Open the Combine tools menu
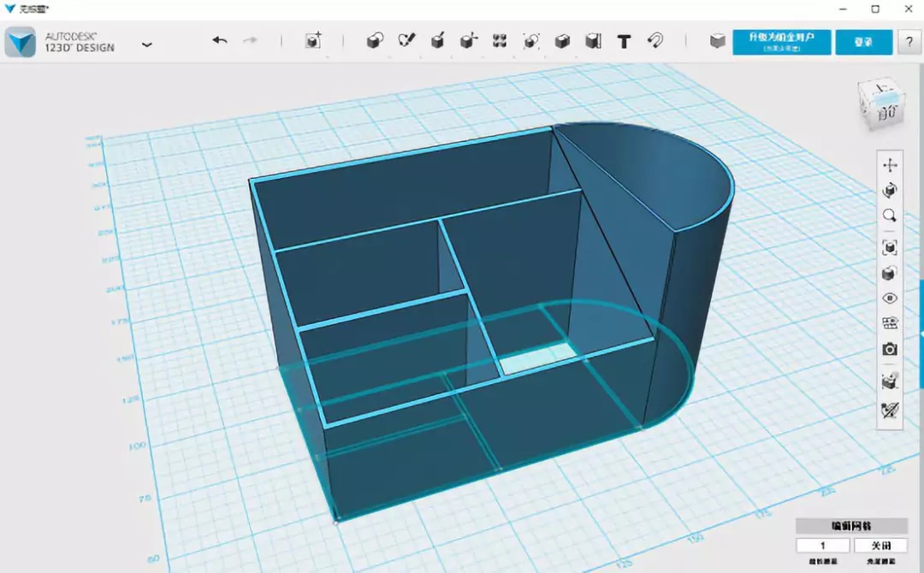This screenshot has height=573, width=924. tap(562, 41)
